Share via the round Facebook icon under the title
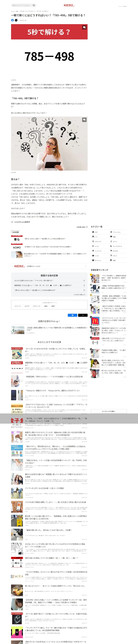The width and height of the screenshot is (138, 644). [x=13, y=20]
